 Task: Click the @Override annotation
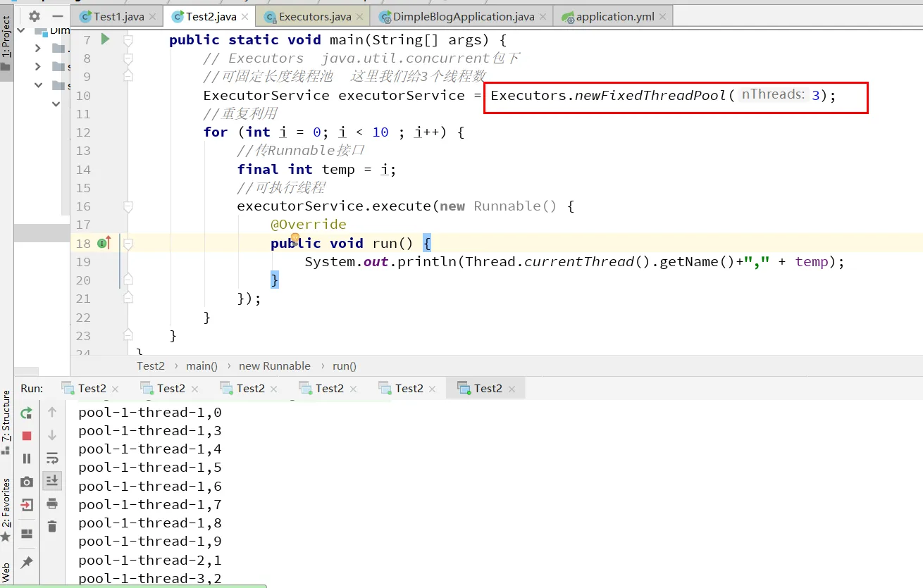[309, 225]
